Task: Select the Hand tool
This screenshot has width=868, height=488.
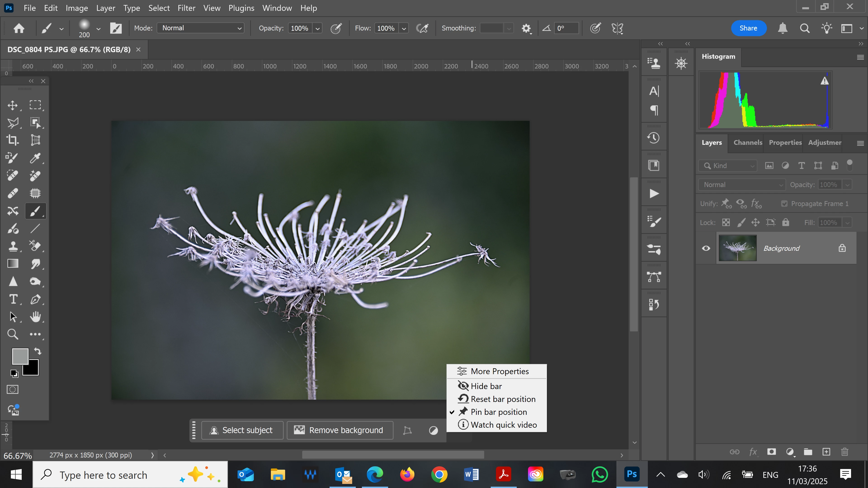Action: (35, 317)
